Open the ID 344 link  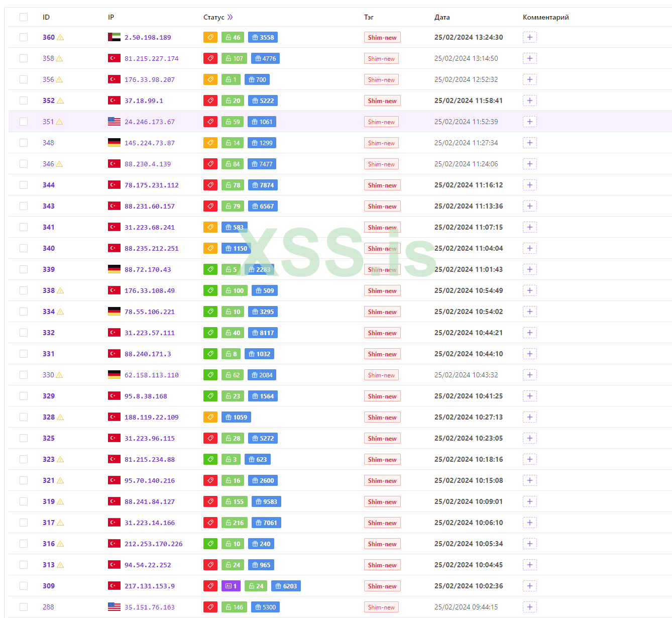click(x=49, y=185)
